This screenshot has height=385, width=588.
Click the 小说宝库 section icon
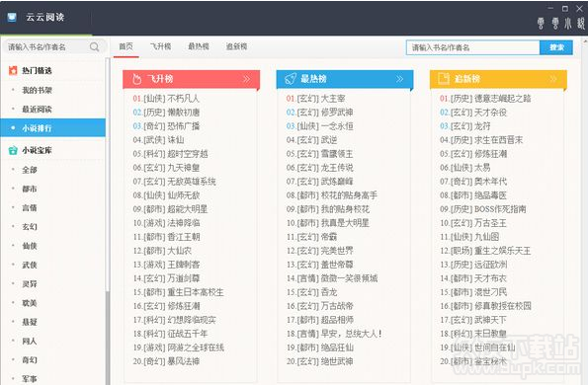tap(13, 150)
